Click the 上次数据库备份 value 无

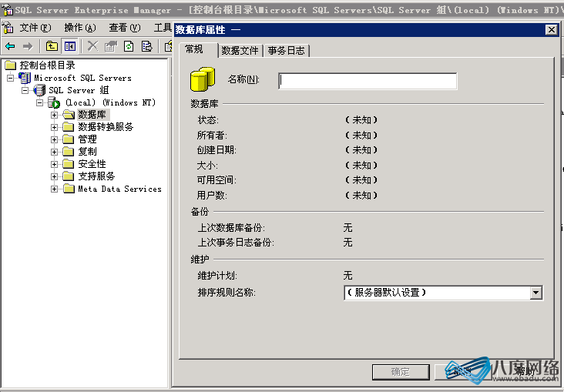coord(347,228)
